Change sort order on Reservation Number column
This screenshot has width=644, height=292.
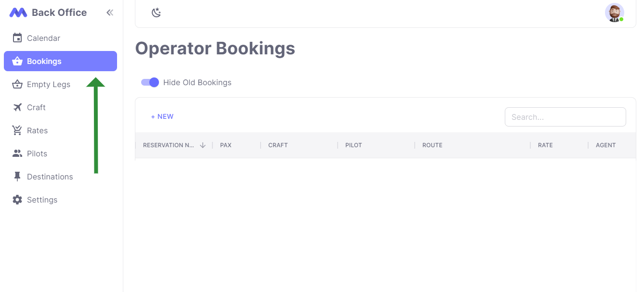coord(203,145)
